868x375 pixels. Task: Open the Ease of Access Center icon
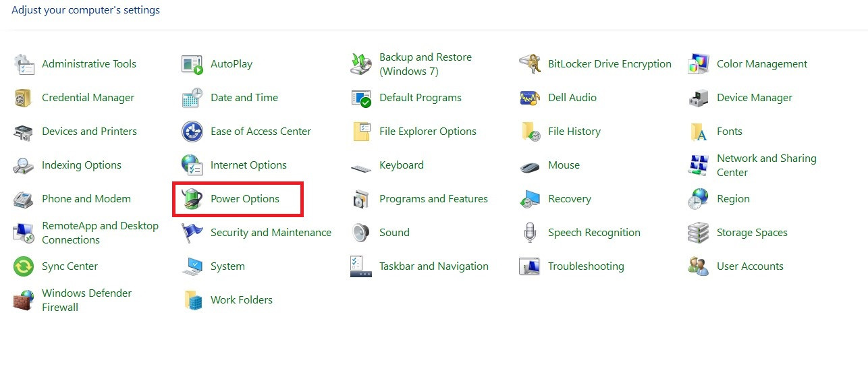point(192,132)
